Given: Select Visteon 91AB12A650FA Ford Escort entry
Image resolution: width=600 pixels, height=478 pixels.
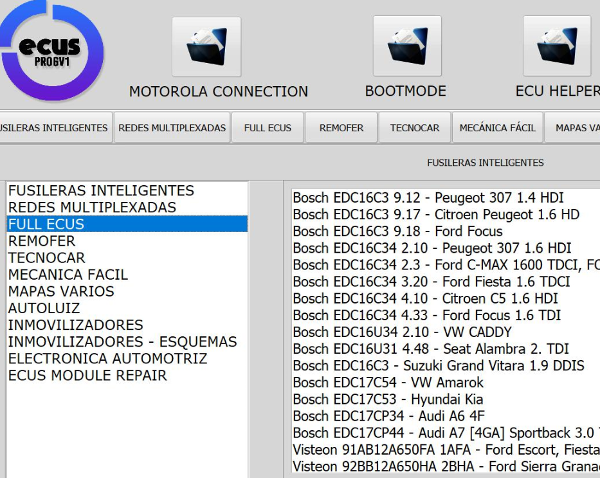Looking at the screenshot, I should pos(446,450).
